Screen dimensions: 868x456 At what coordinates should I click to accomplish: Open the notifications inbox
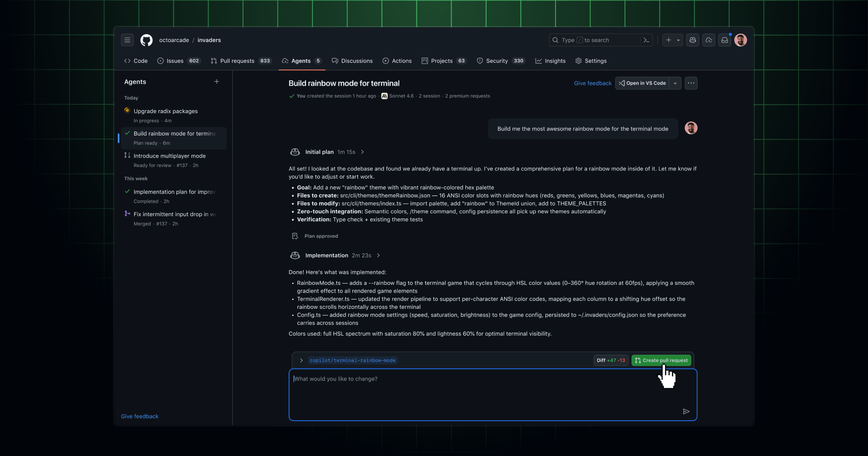[x=724, y=40]
